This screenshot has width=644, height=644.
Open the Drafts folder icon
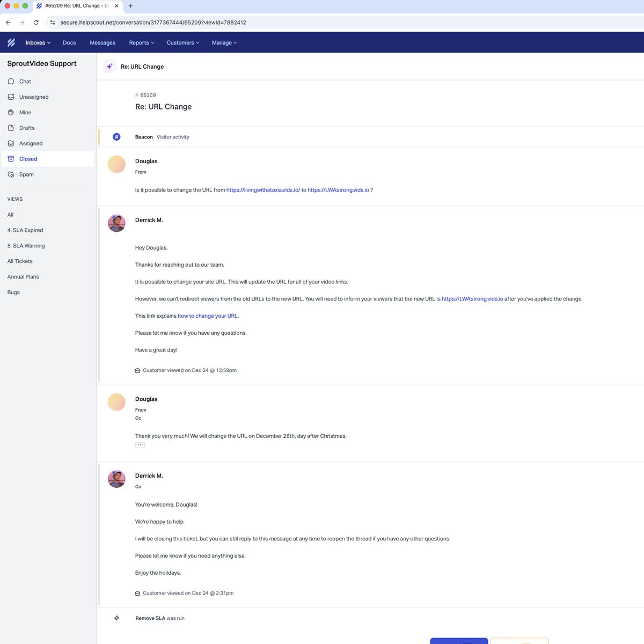[x=11, y=128]
